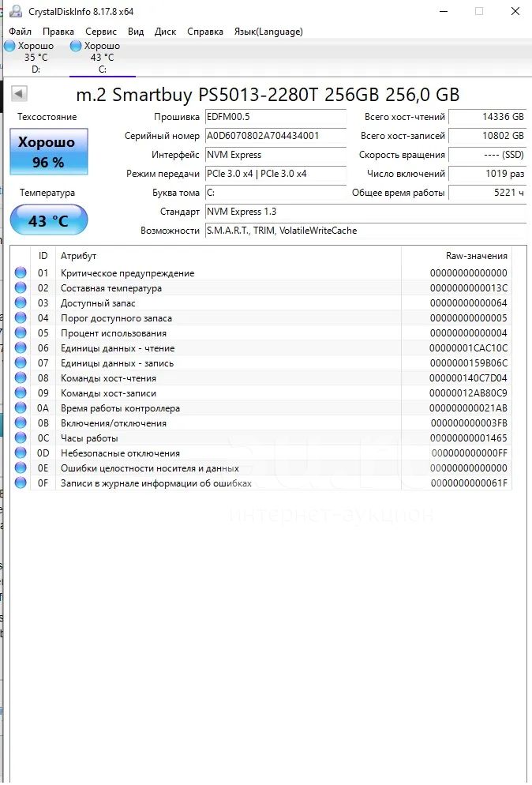Image resolution: width=532 pixels, height=785 pixels.
Task: Click the Стандарт field NVM Express 1.3
Action: 365,212
